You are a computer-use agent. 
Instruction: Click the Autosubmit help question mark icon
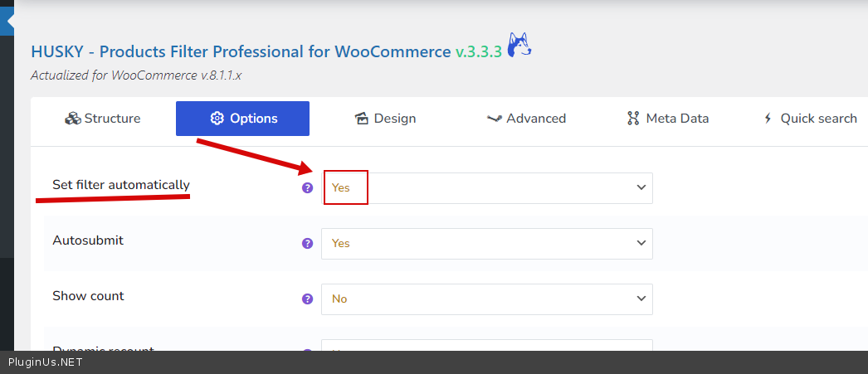(307, 244)
